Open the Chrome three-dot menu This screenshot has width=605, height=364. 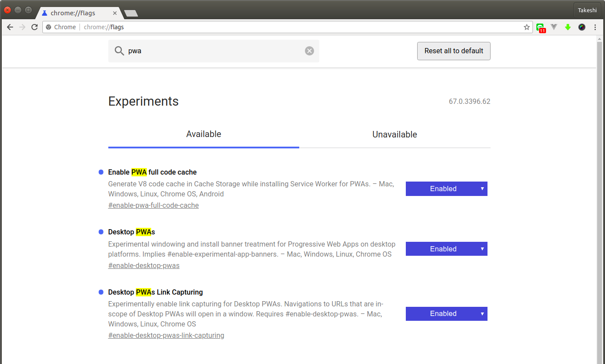595,27
